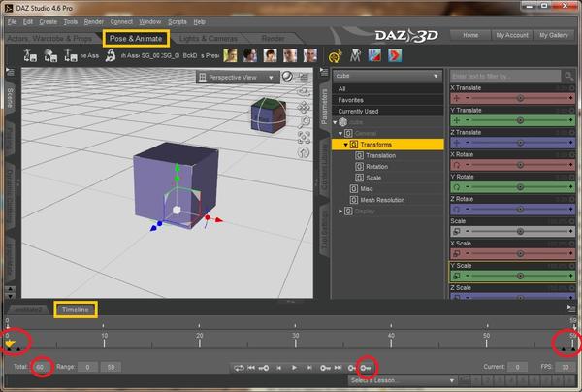The width and height of the screenshot is (582, 392).
Task: Click the view cube in the viewport
Action: click(x=269, y=115)
